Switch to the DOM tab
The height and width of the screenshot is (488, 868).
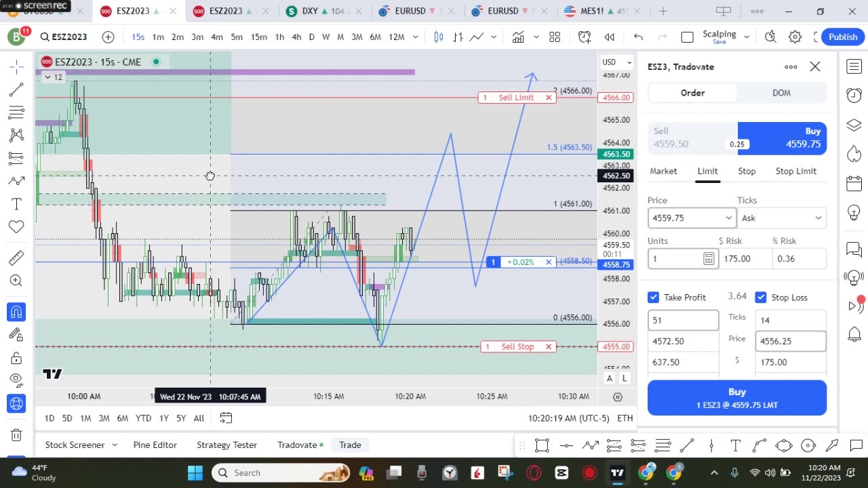(781, 93)
